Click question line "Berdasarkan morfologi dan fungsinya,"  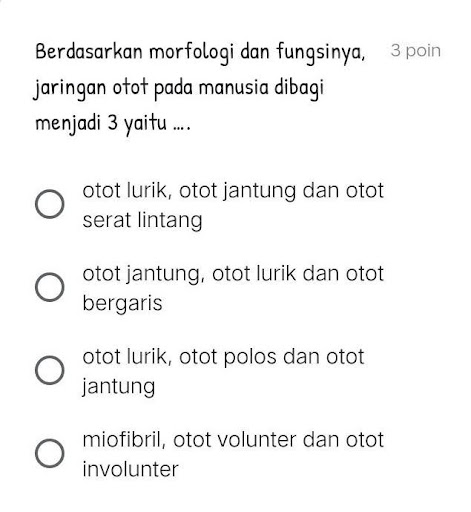pos(200,53)
